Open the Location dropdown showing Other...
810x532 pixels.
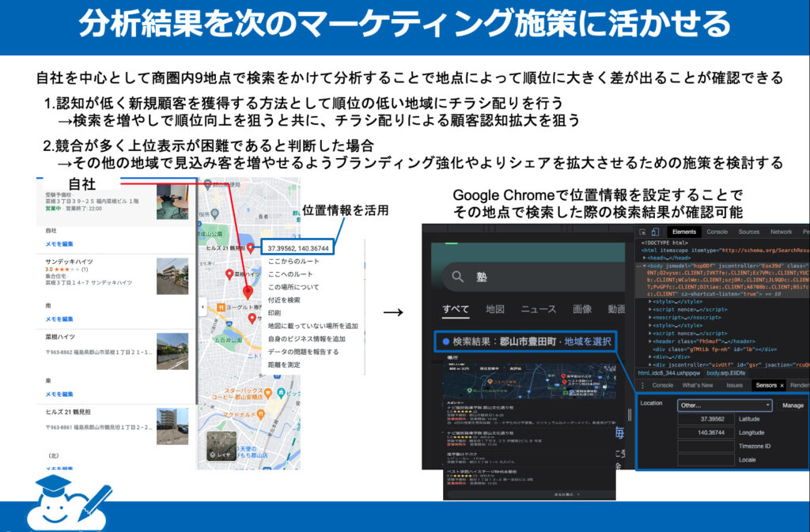724,405
